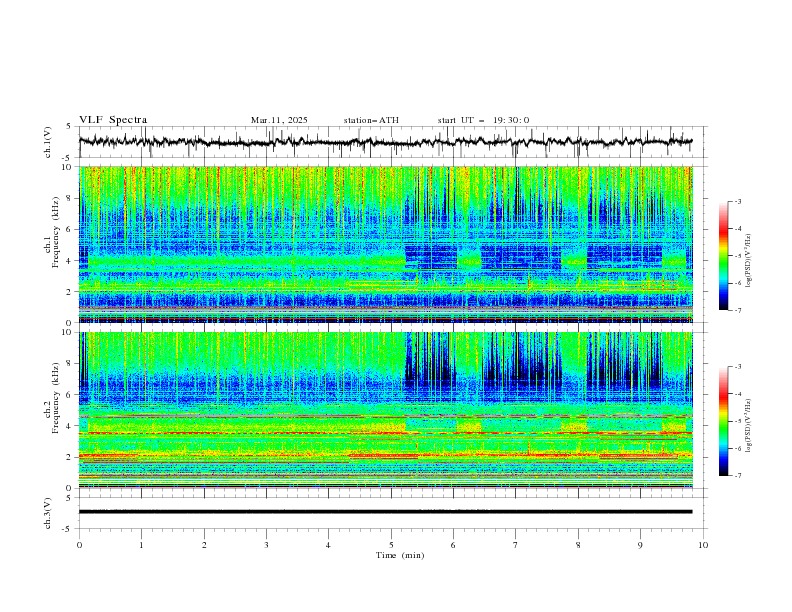Click the time tick label '7'
The width and height of the screenshot is (792, 612).
516,545
